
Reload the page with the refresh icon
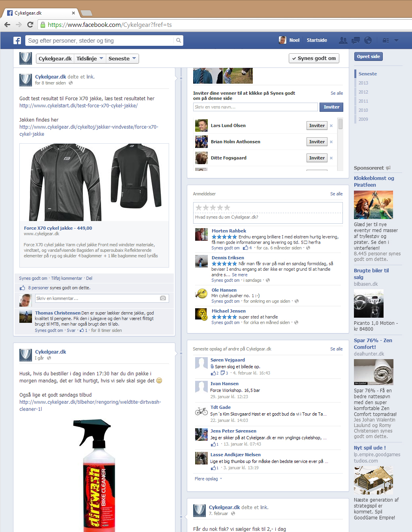(x=30, y=24)
